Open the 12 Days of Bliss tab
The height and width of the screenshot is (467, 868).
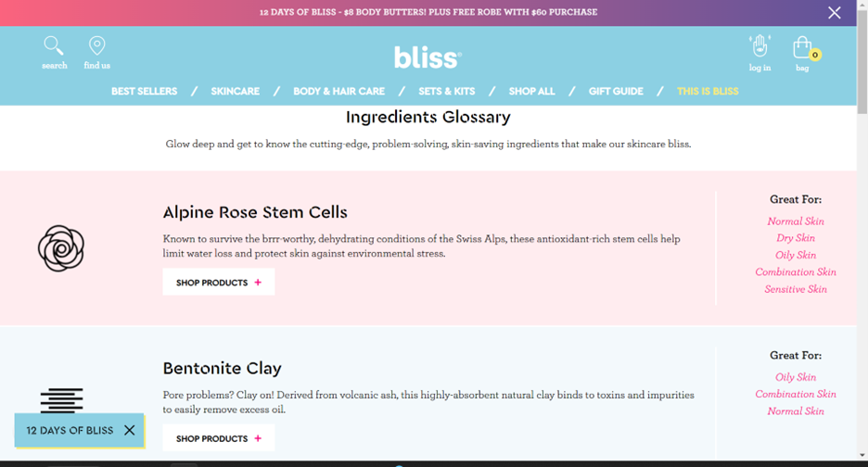click(x=70, y=430)
